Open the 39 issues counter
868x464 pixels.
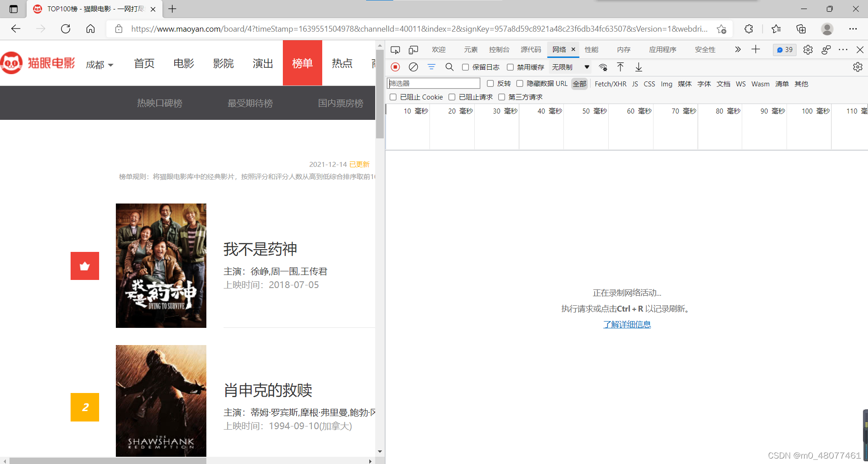point(785,50)
